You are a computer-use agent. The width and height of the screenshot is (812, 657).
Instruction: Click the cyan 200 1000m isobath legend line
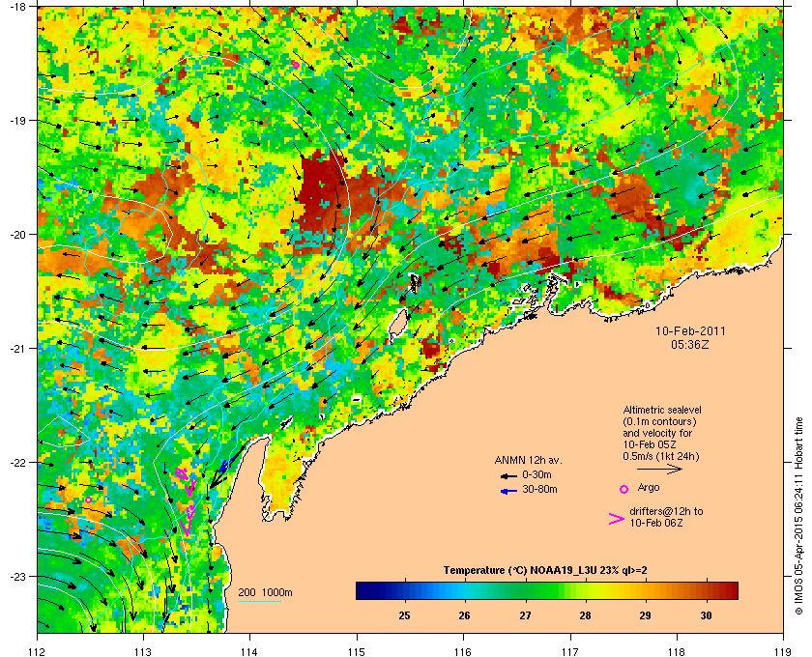(x=259, y=602)
